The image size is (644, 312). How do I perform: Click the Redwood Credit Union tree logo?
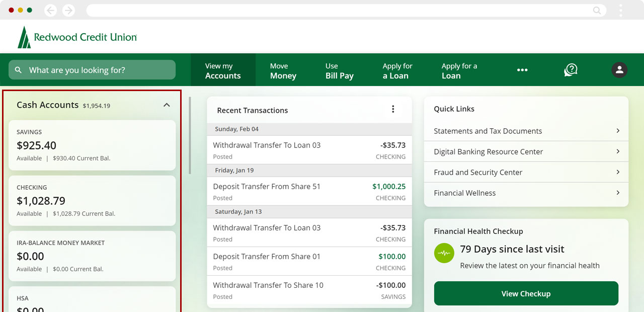[24, 37]
